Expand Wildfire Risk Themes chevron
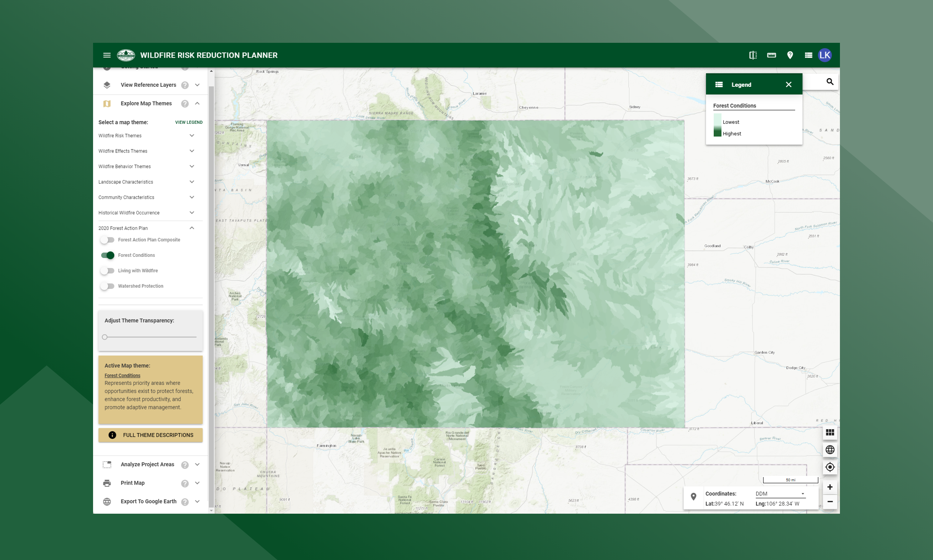 [192, 136]
